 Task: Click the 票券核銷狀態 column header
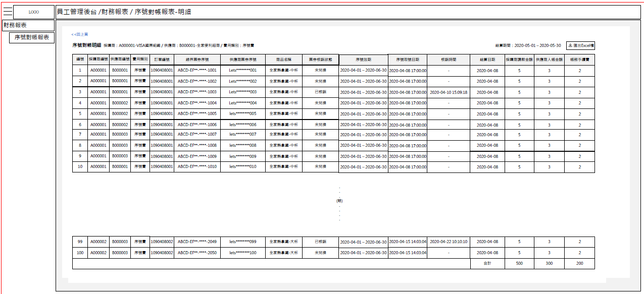pos(320,60)
